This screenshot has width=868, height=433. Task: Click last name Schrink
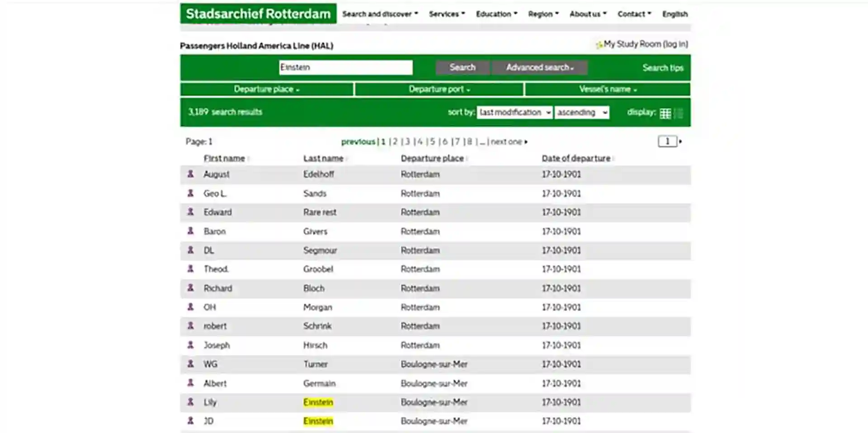tap(317, 326)
